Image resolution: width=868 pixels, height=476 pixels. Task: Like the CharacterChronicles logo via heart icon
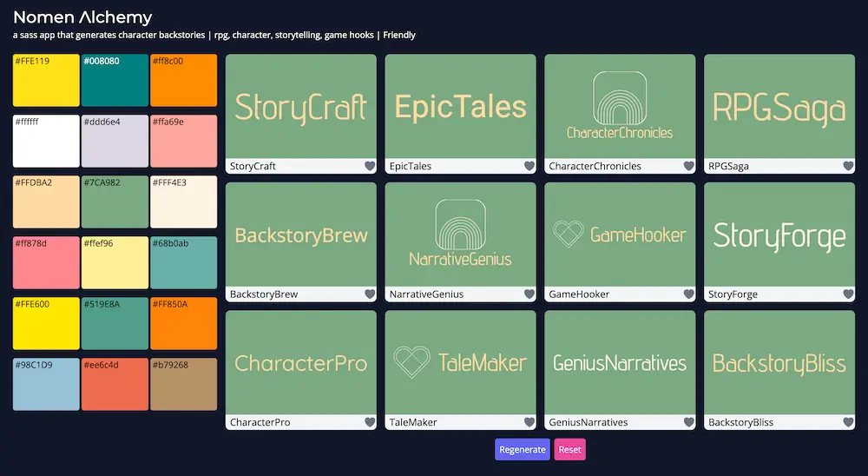(689, 166)
